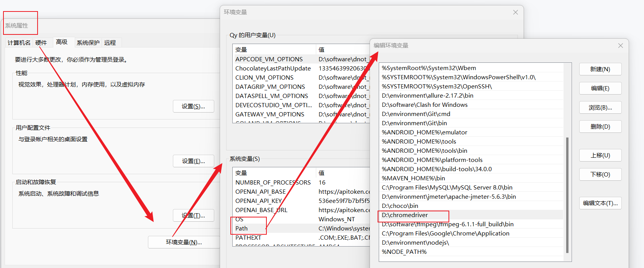Open the 系统保护 tab
The height and width of the screenshot is (268, 644).
coord(88,42)
